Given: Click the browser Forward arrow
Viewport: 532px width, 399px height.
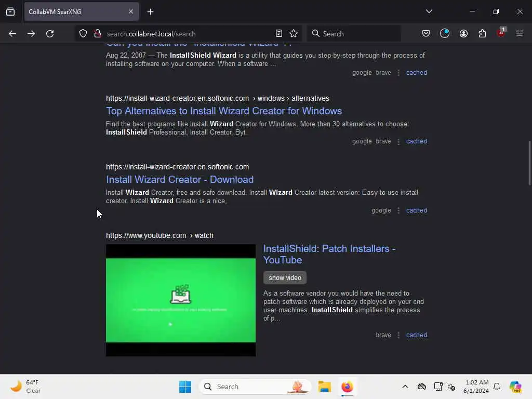Looking at the screenshot, I should [31, 34].
